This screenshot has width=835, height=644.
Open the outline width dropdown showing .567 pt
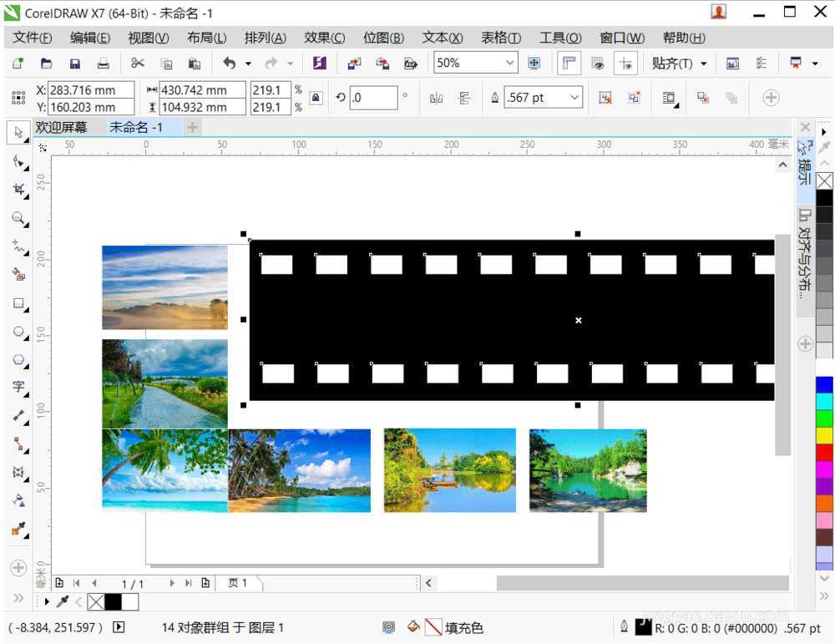coord(574,98)
